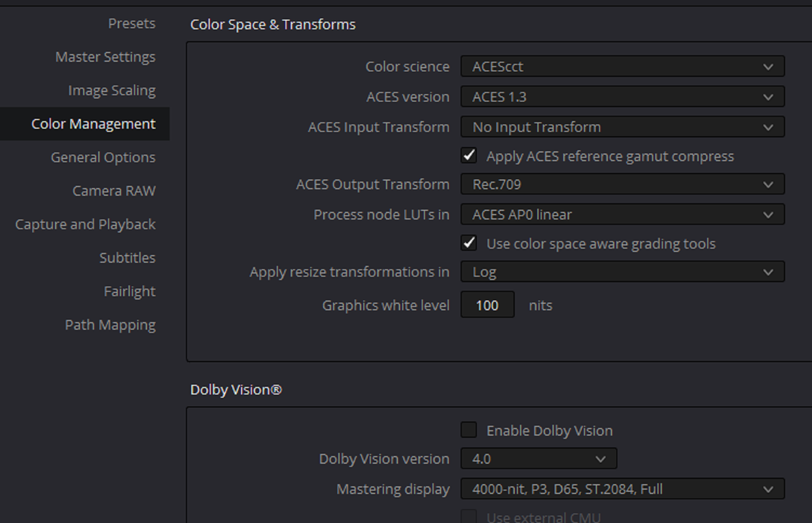Open the ACES Output Transform dropdown
This screenshot has height=523, width=812.
(622, 184)
